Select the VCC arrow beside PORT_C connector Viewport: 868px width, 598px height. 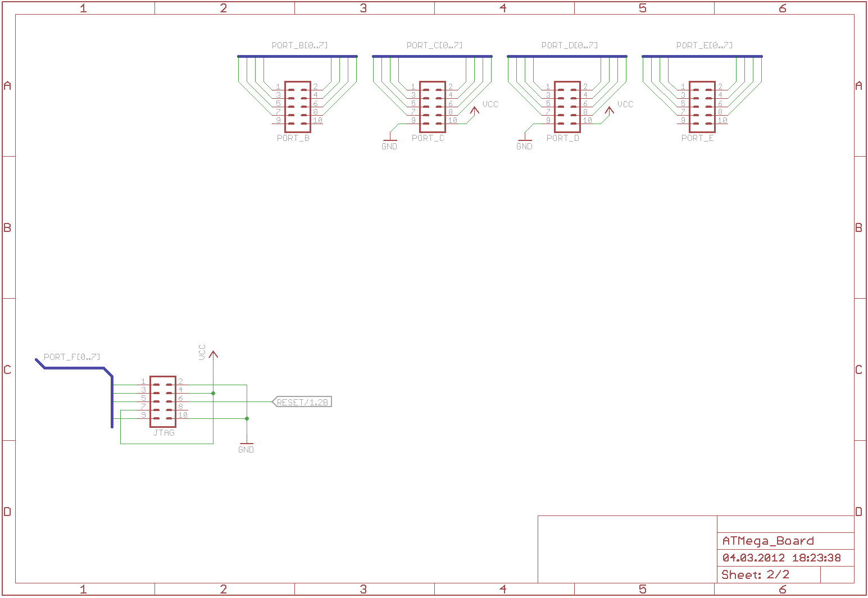tap(475, 109)
